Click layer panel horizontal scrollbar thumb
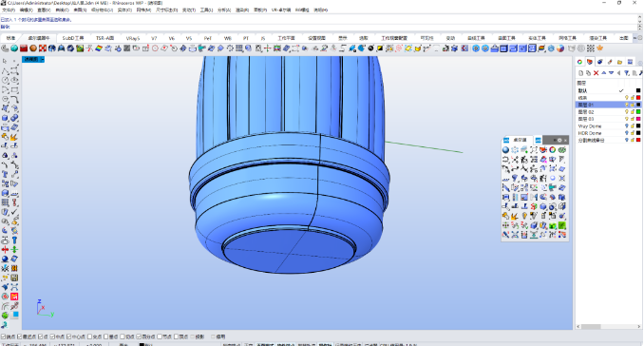644x346 pixels. 591,327
